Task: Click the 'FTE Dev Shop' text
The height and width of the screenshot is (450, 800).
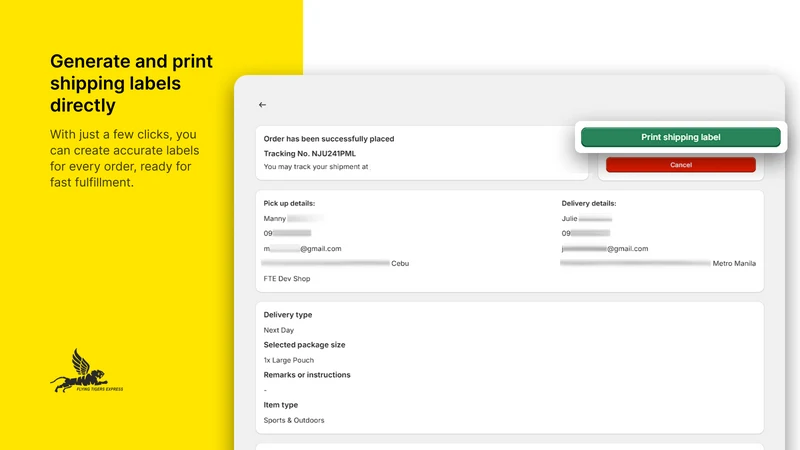Action: pos(287,279)
